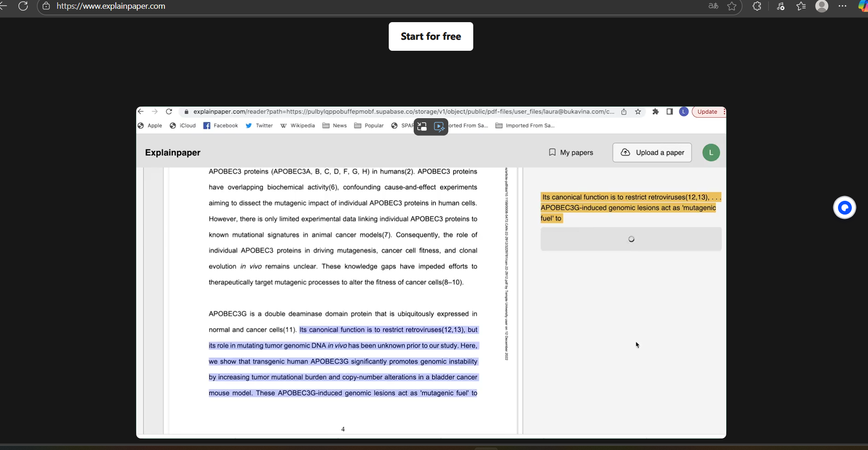Click the floating blue circle button
Screen dimensions: 868x450
pos(844,208)
